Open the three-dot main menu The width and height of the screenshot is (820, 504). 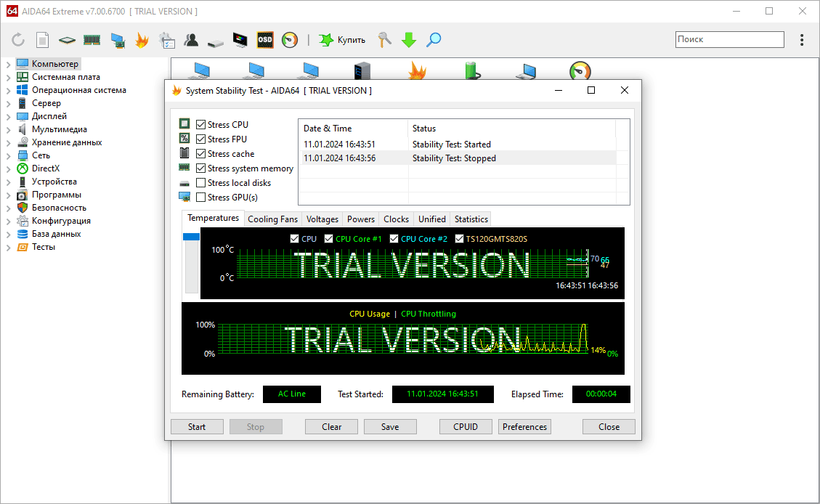(x=802, y=40)
